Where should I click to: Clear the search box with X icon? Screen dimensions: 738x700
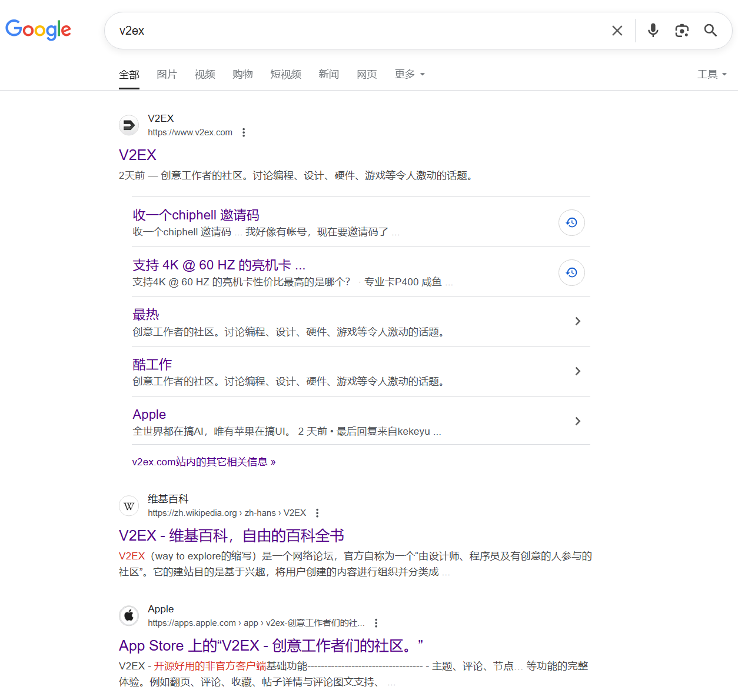[x=617, y=31]
